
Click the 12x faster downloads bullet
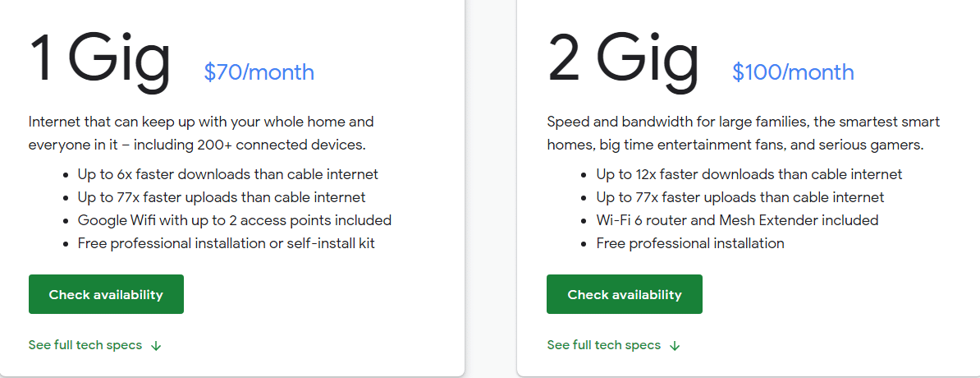tap(749, 174)
